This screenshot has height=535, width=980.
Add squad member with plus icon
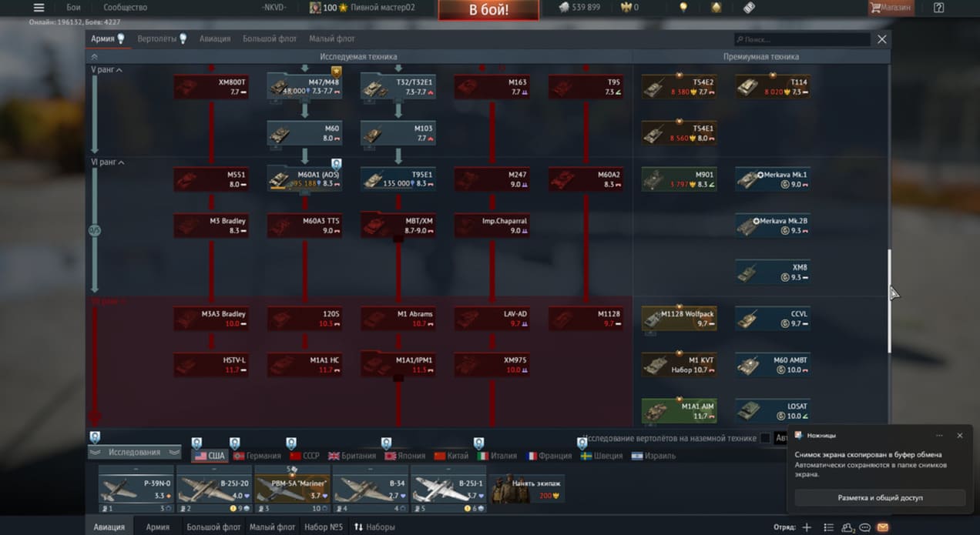tap(807, 527)
